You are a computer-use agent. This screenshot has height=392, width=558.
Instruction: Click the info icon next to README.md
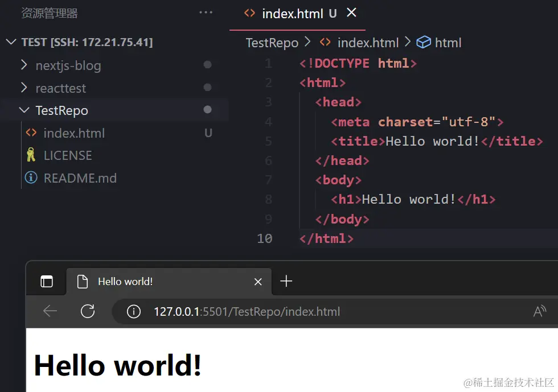pyautogui.click(x=31, y=177)
